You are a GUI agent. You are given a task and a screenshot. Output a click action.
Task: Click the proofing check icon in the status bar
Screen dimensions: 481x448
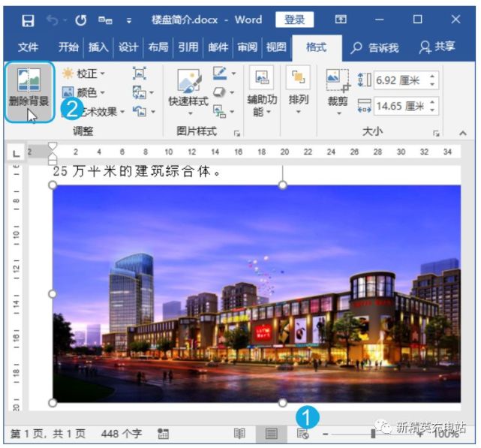click(x=163, y=434)
